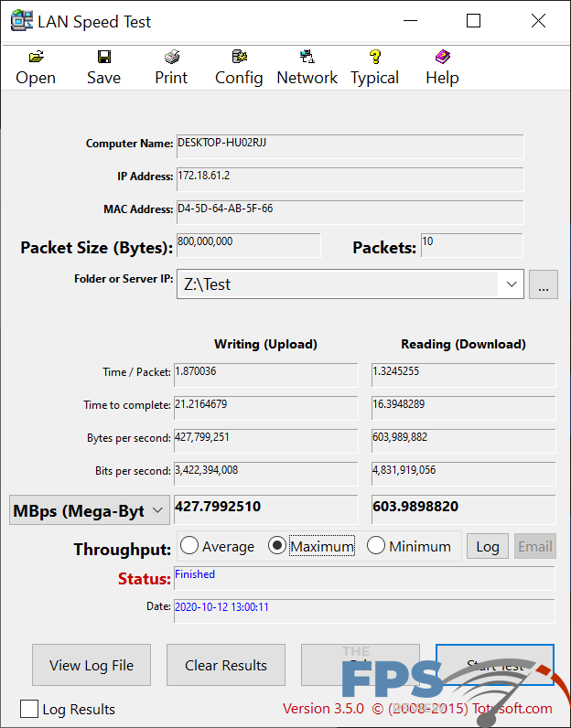The height and width of the screenshot is (728, 571).
Task: Click the Date field 2020-10-12 13:00:11
Action: coord(365,611)
